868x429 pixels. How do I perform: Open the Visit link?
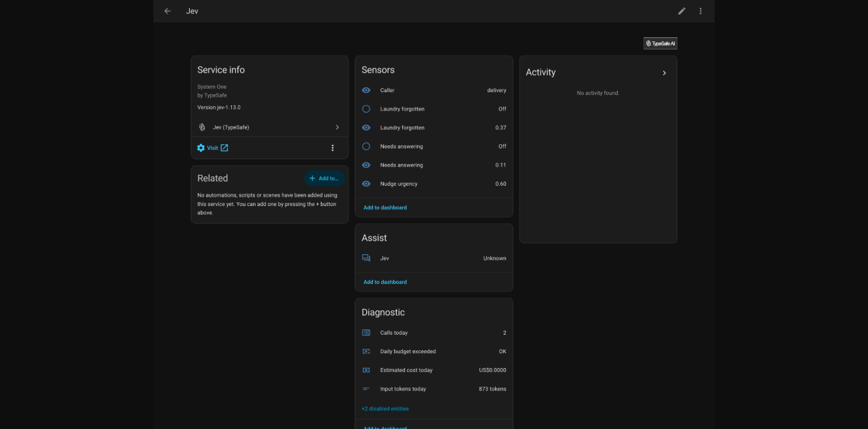tap(213, 148)
